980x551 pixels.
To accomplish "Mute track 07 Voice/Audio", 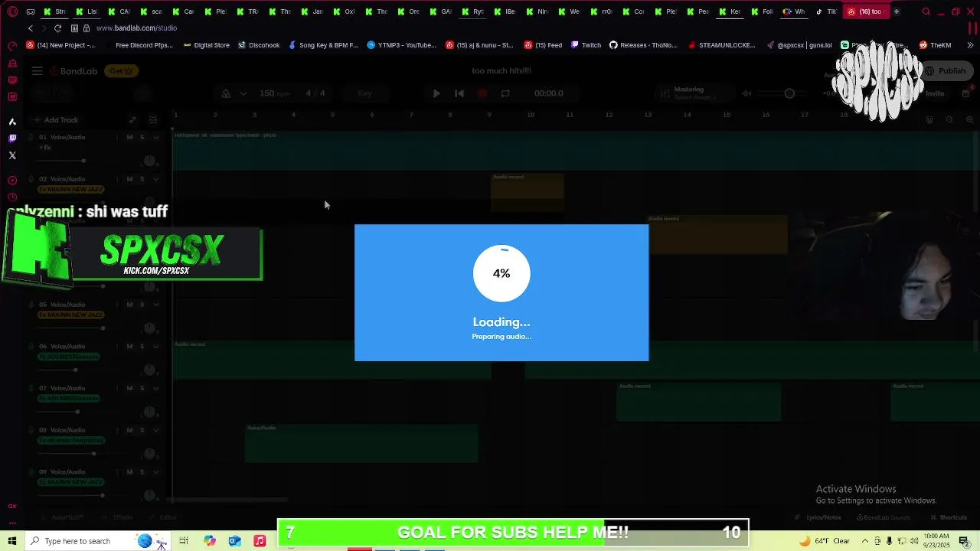I will point(129,389).
